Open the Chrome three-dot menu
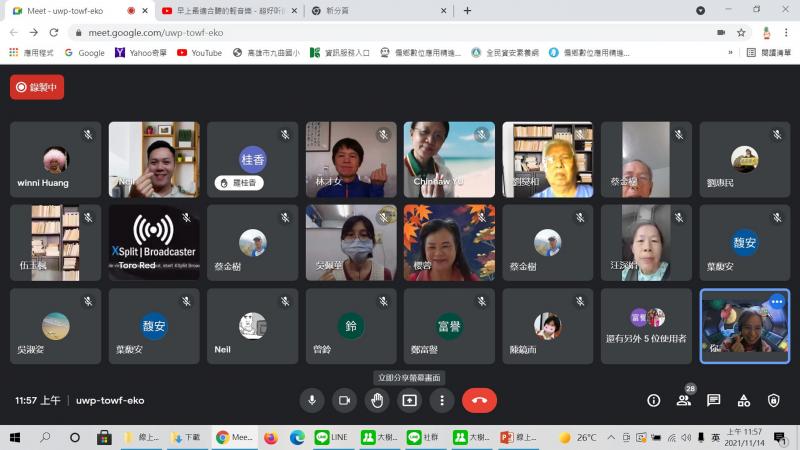Screen dimensions: 800x450 click(x=786, y=33)
